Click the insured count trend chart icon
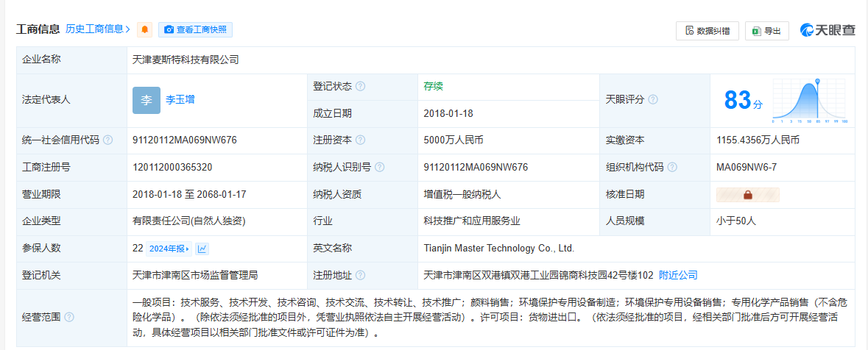 (202, 249)
